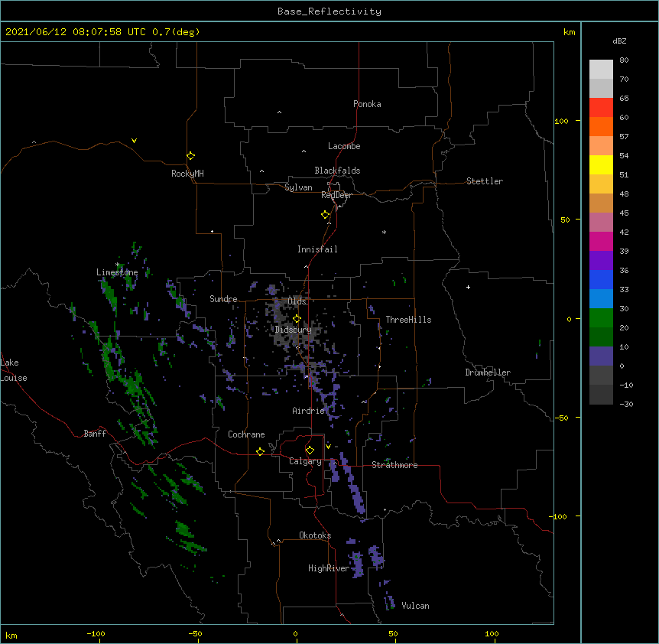This screenshot has width=659, height=644.
Task: Click the Strathmore label
Action: pos(394,465)
